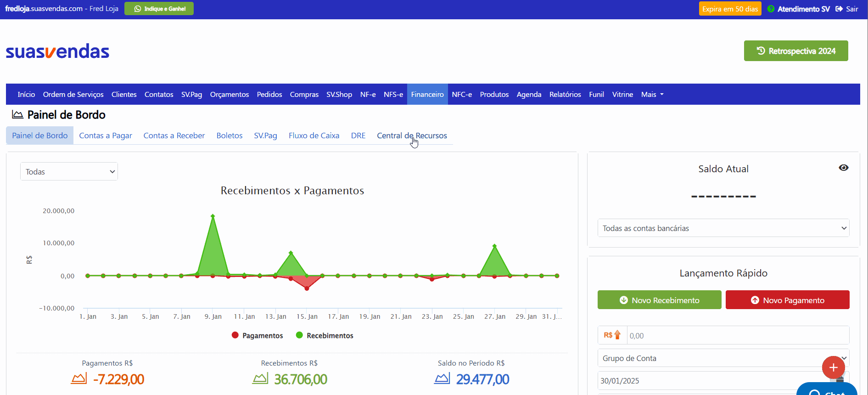Select the Painel de Bordo tab
Viewport: 868px width, 395px height.
coord(40,135)
